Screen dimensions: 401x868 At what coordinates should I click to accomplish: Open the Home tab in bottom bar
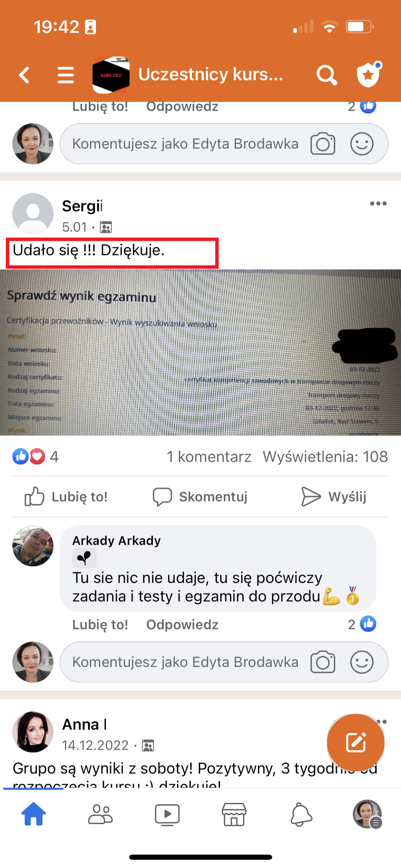34,814
